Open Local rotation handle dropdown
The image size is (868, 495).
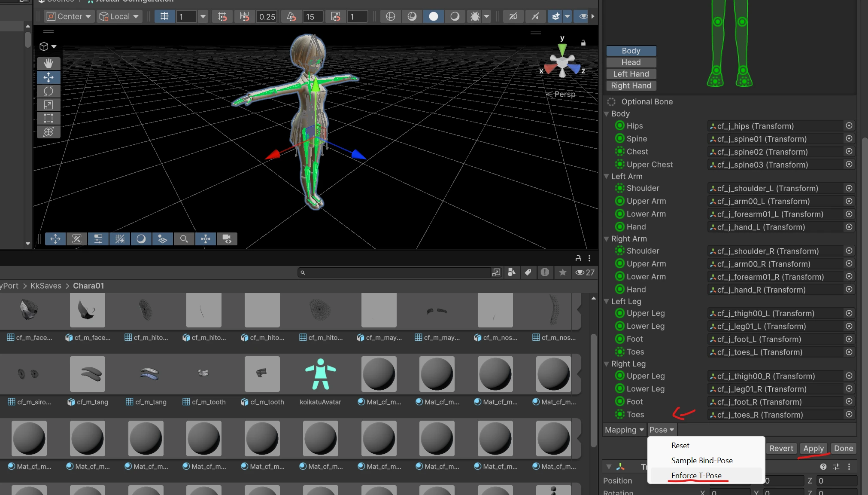click(x=119, y=16)
